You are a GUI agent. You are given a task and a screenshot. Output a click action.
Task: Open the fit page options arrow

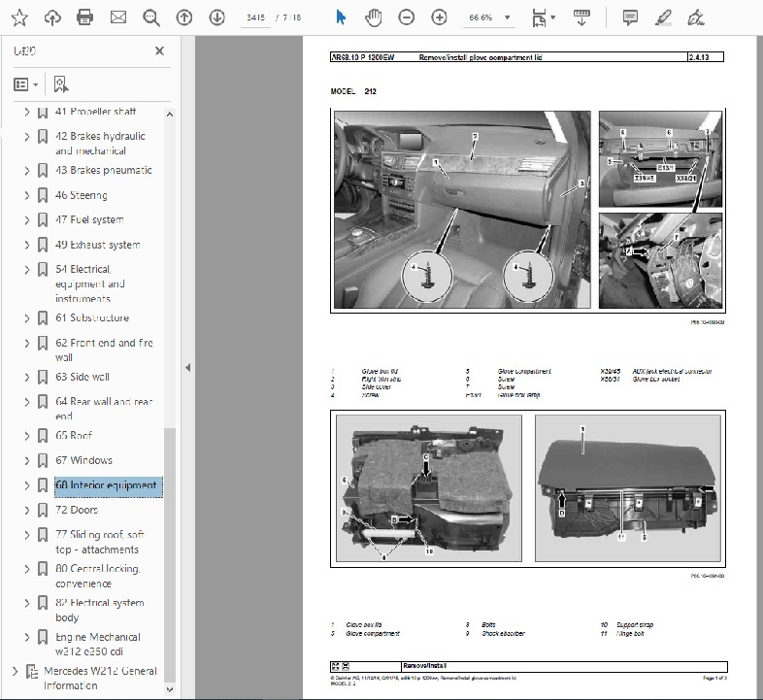tap(552, 17)
